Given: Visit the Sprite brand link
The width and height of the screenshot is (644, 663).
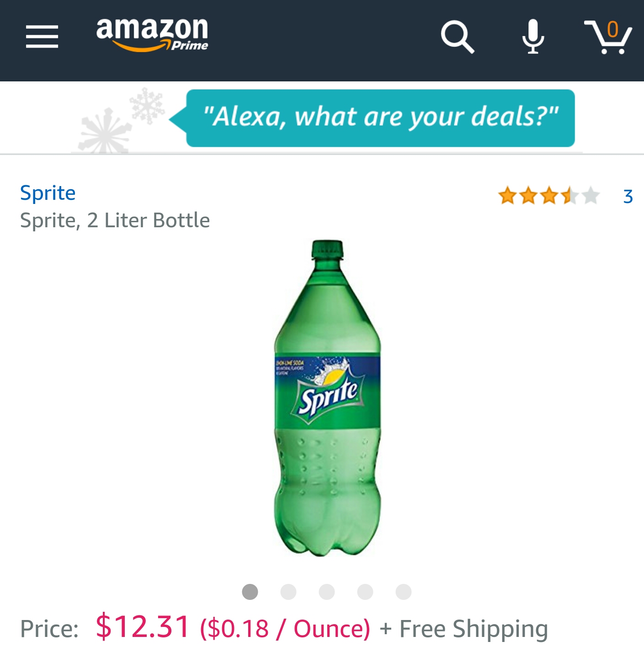Looking at the screenshot, I should point(48,193).
